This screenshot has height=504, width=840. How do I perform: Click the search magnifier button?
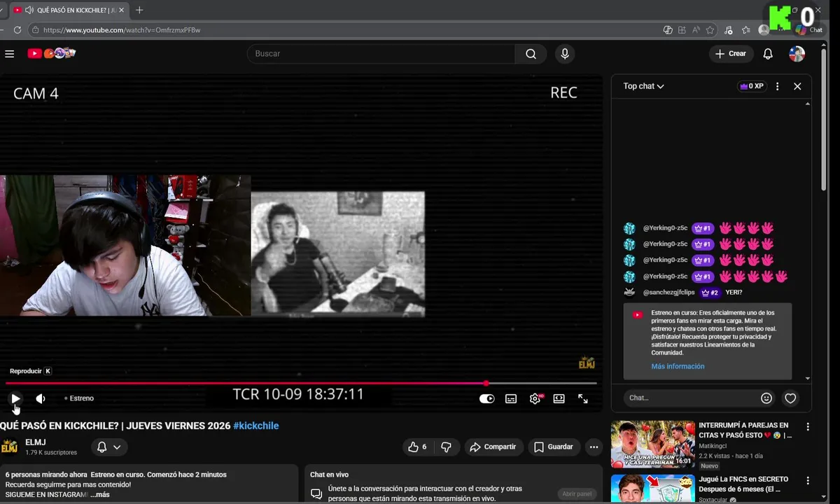[x=531, y=54]
